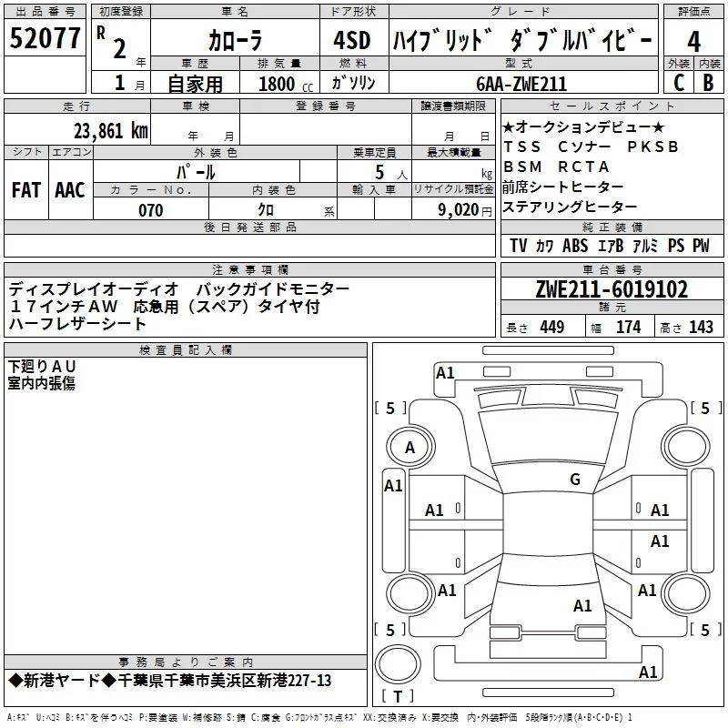Click inspector note 下廻りAU

pos(42,367)
